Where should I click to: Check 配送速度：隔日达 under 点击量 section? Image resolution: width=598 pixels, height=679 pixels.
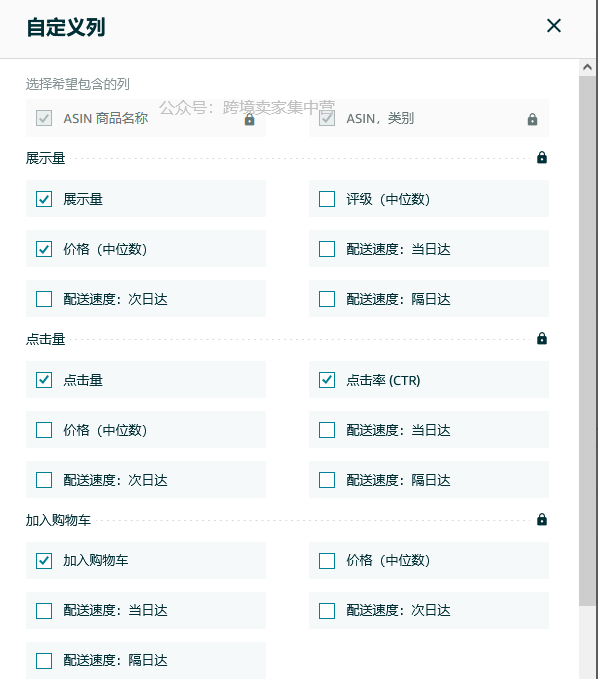(x=327, y=480)
